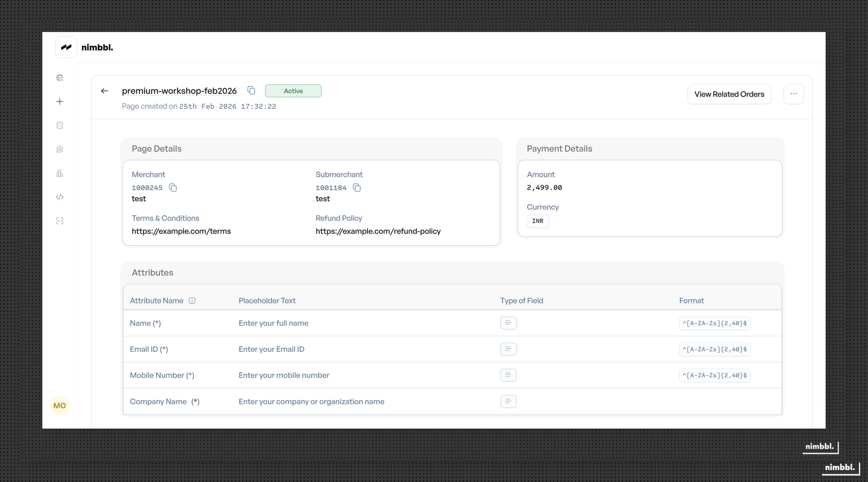
Task: Copy the page name premium-workshop-feb2026
Action: click(x=251, y=90)
